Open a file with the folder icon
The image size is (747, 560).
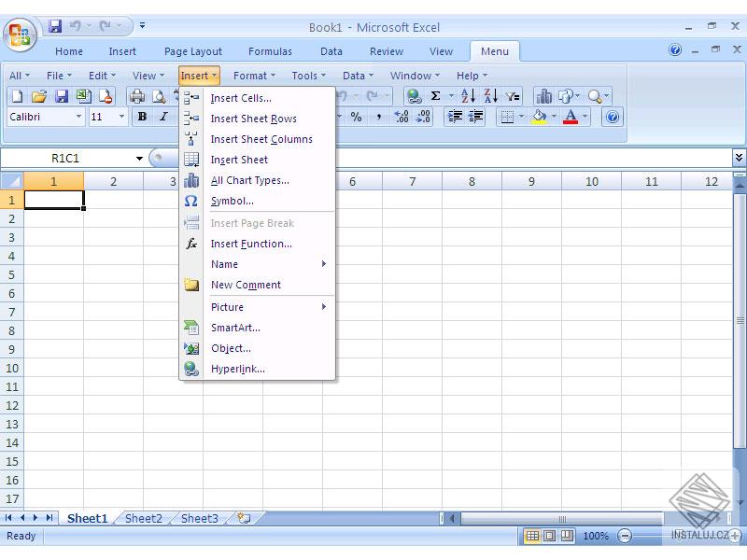pos(39,97)
